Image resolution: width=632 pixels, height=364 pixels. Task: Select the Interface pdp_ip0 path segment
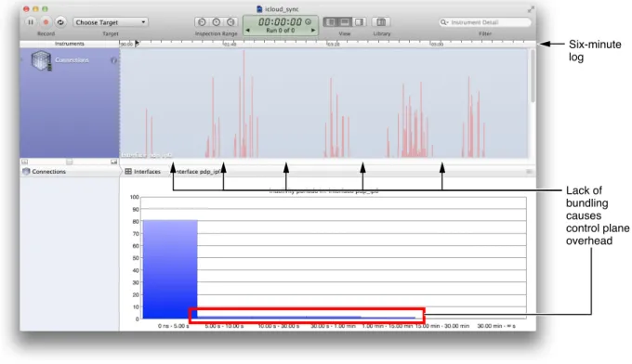[x=198, y=172]
